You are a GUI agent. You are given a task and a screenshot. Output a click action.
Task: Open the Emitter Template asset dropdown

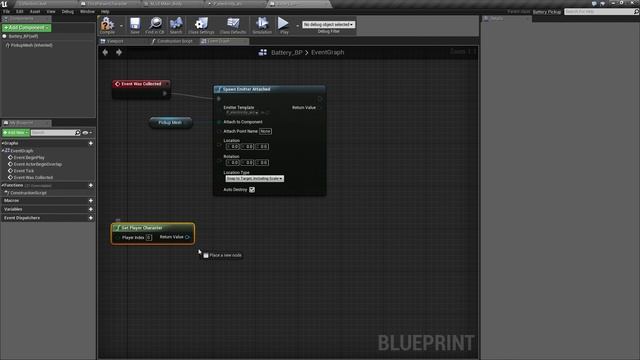click(242, 112)
